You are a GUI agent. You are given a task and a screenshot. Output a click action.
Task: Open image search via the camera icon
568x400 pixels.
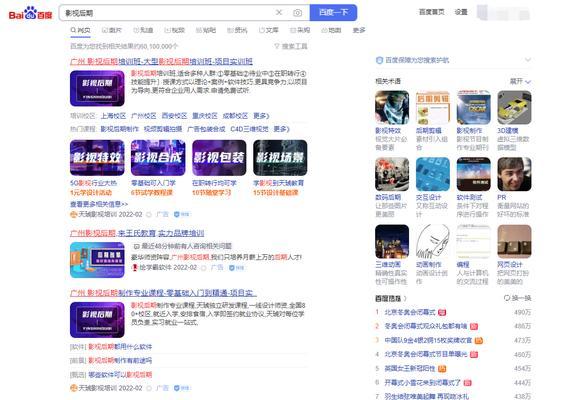click(297, 13)
